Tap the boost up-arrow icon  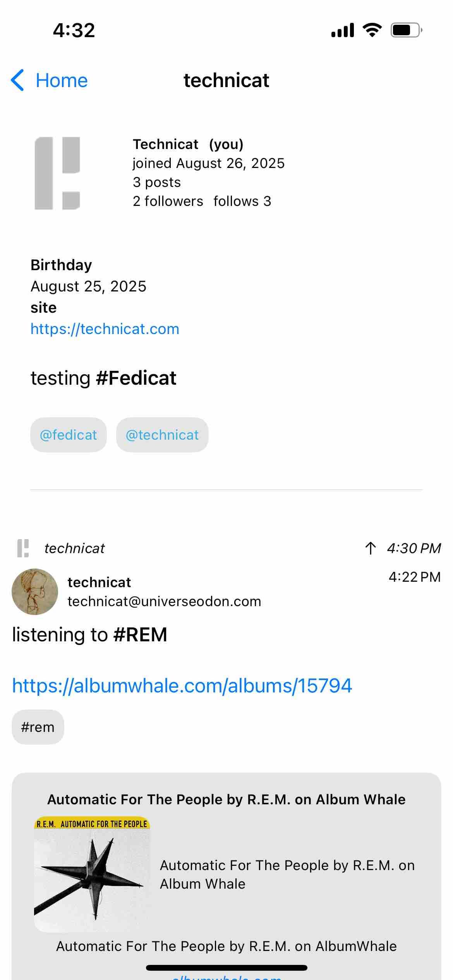[371, 548]
